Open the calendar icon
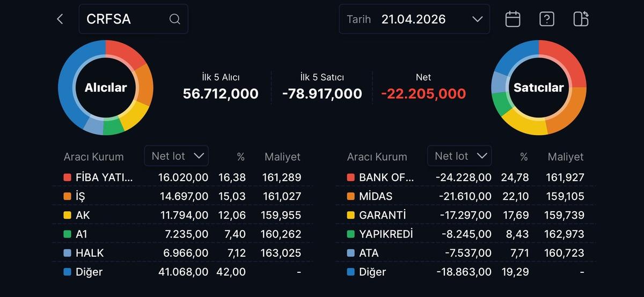The height and width of the screenshot is (297, 644). pos(513,19)
